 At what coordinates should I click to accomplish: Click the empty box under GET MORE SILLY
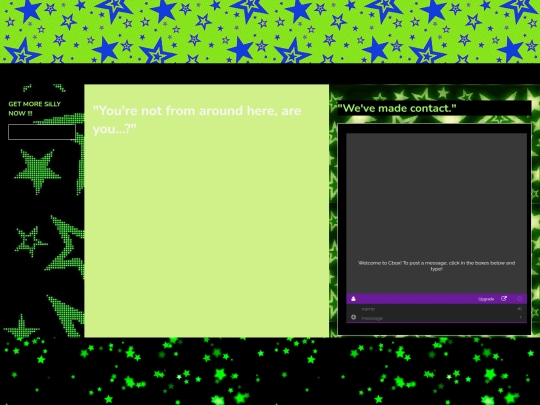[42, 132]
